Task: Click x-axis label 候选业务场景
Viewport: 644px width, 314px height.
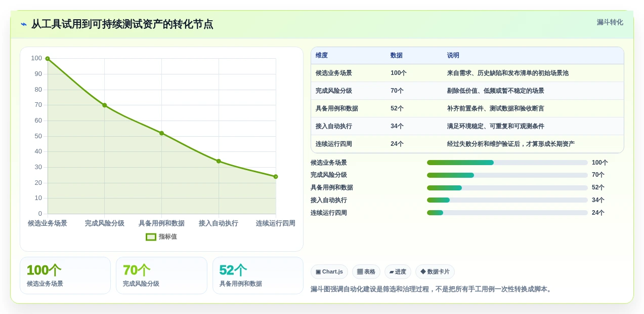Action: (48, 223)
